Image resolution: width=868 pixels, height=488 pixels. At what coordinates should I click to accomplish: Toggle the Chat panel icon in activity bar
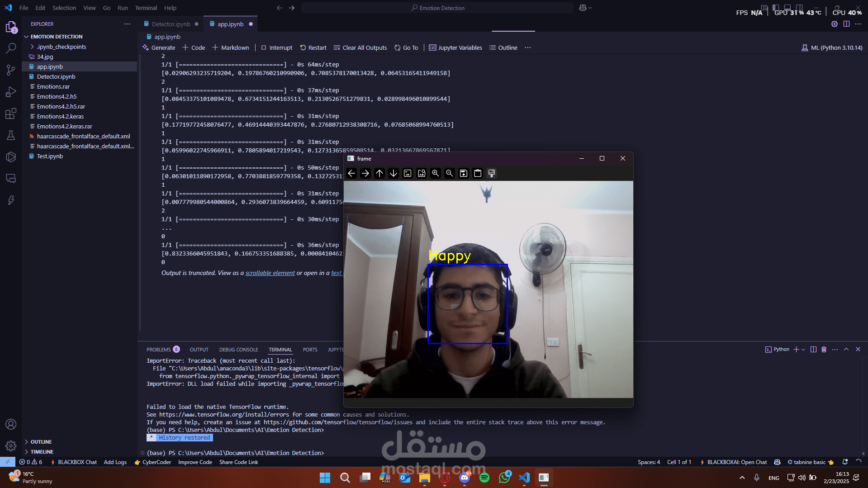[11, 179]
